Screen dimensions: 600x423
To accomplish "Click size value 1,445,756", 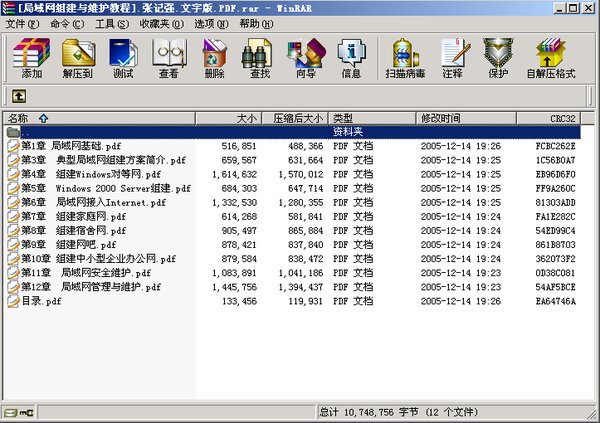I will tap(235, 287).
